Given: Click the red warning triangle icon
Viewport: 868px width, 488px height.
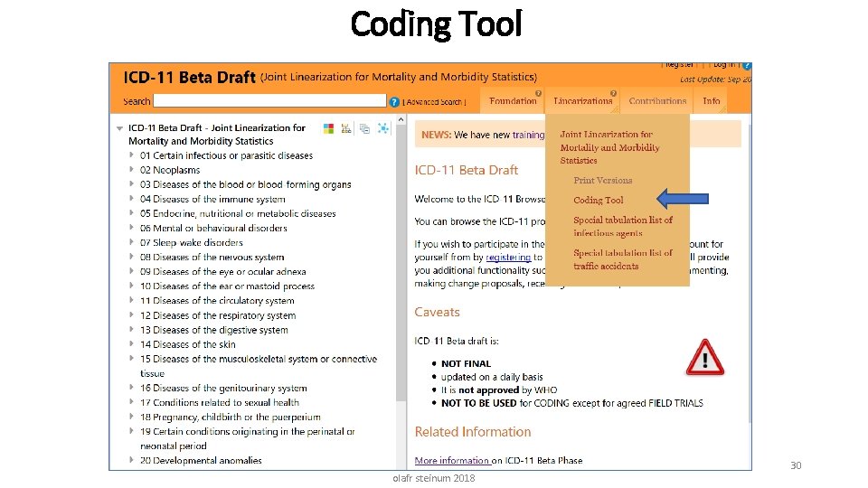Looking at the screenshot, I should (704, 358).
